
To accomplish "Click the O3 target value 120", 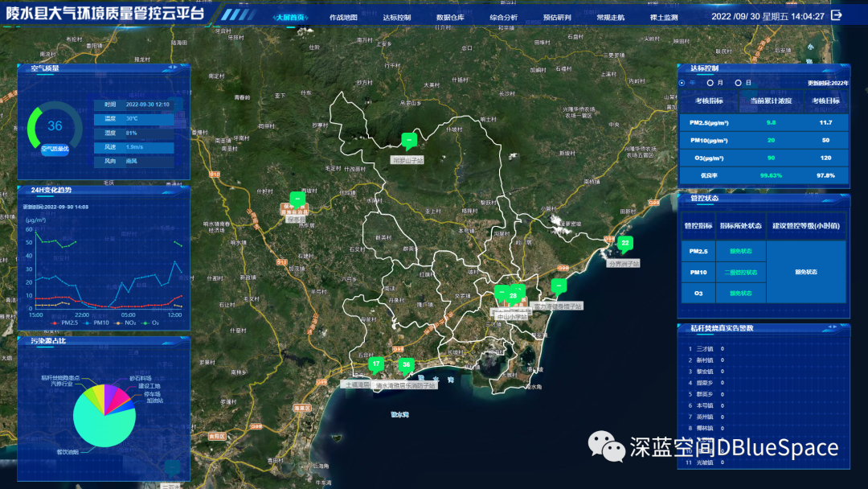I will [x=825, y=158].
